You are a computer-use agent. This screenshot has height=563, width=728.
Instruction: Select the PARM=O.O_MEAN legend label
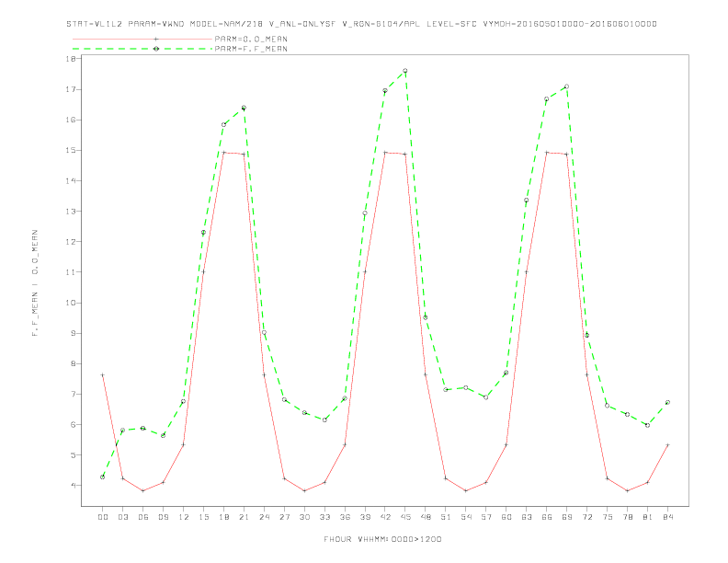coord(251,39)
